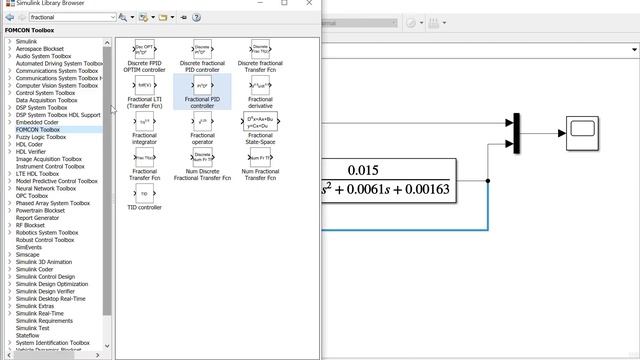Select Neural Network Toolbox item
This screenshot has width=640, height=360.
pos(46,189)
